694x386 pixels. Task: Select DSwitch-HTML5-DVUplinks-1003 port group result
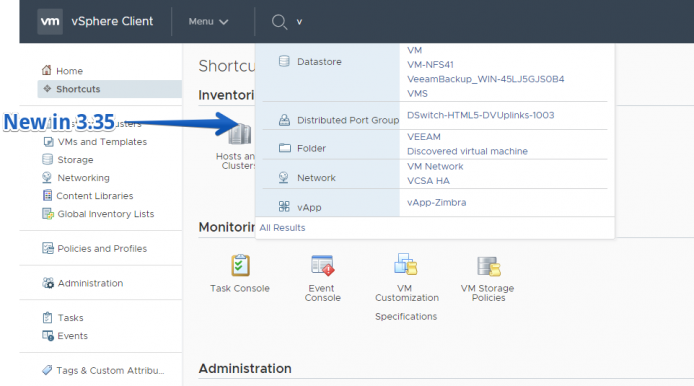480,115
